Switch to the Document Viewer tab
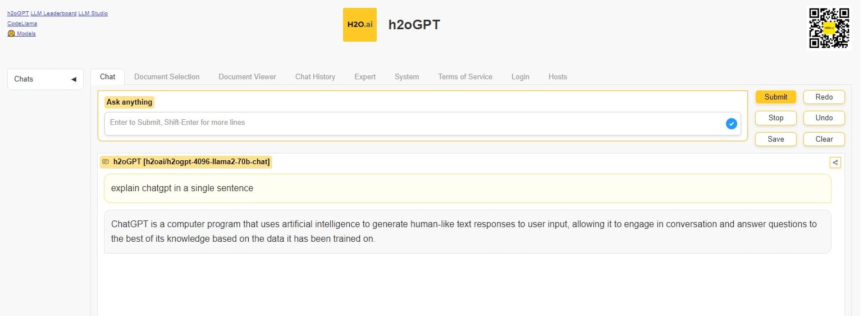 coord(247,76)
